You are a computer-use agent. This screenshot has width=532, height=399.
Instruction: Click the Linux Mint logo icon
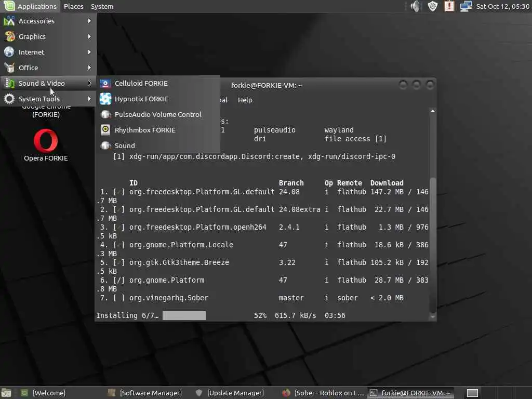tap(9, 6)
